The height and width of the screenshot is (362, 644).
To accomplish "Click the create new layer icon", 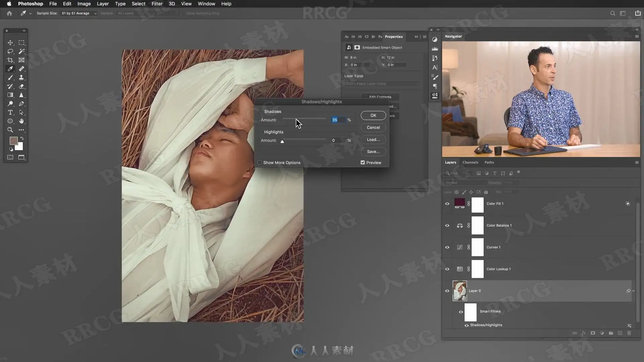I will 620,333.
